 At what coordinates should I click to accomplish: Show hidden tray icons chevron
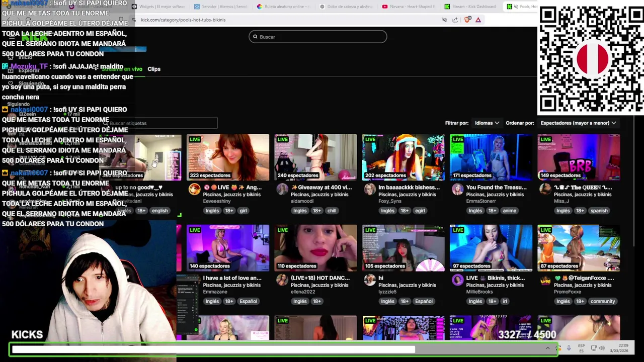click(548, 348)
